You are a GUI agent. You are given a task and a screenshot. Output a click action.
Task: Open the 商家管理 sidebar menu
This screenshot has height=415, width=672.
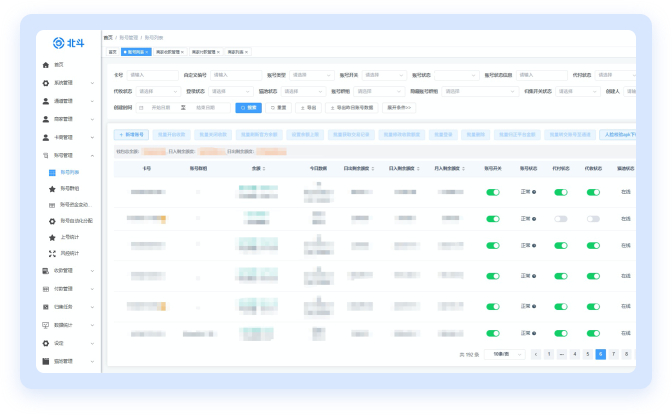coord(70,119)
